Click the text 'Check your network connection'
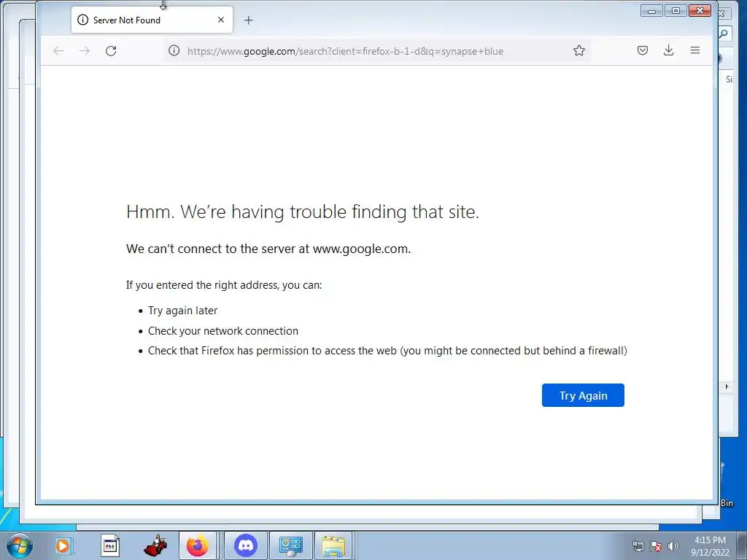 [x=223, y=331]
